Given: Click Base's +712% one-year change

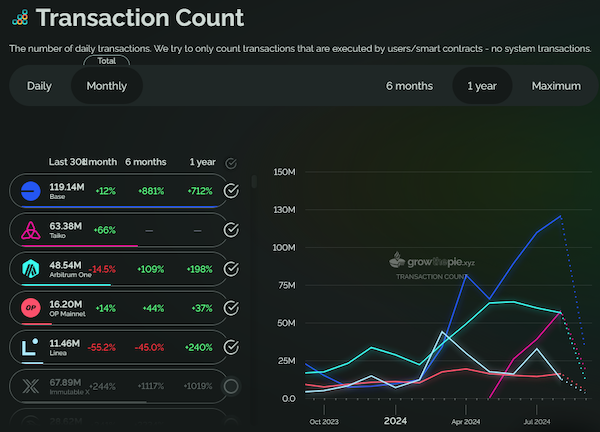Looking at the screenshot, I should click(x=200, y=191).
